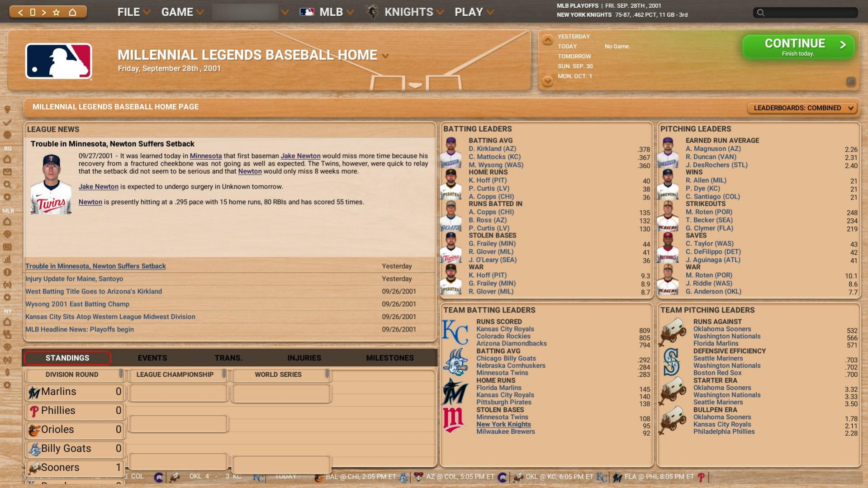
Task: Click the Minnesota Twins logo in team batting leaders
Action: pos(454,421)
